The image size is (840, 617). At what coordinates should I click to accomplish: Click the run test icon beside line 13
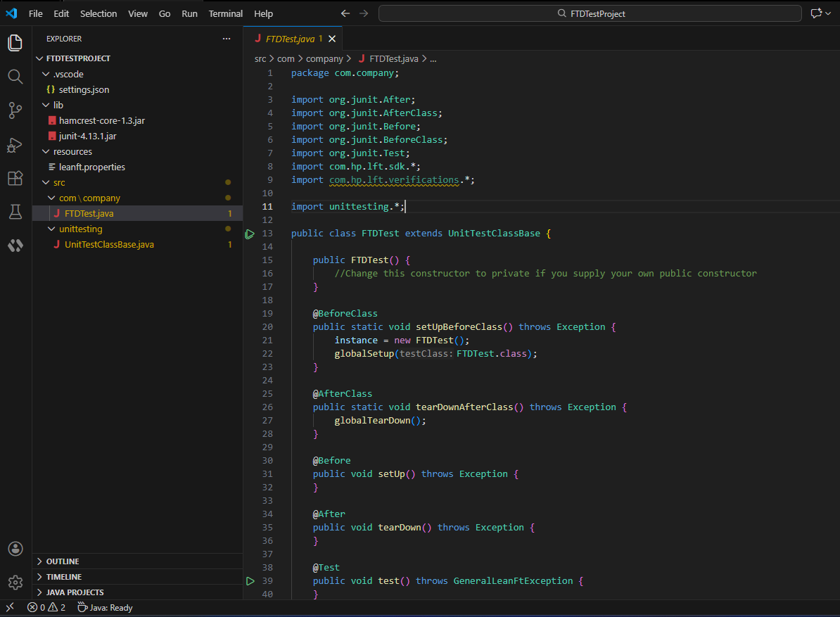(x=250, y=234)
